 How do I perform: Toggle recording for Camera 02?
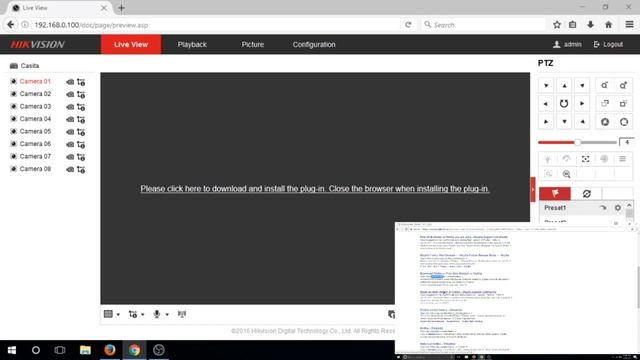[x=70, y=94]
